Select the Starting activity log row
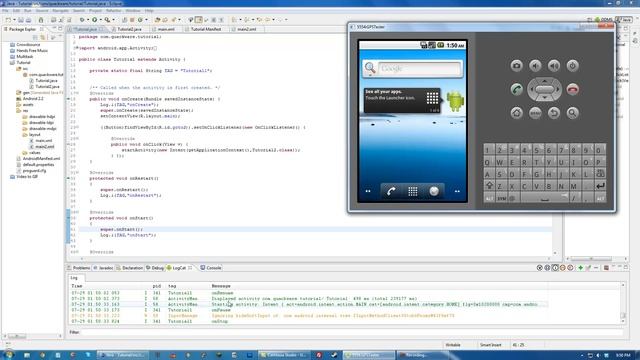The image size is (640, 360). click(x=309, y=304)
